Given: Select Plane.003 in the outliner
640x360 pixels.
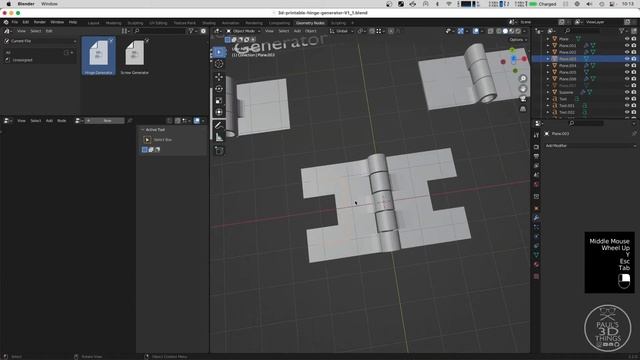Looking at the screenshot, I should tap(567, 59).
